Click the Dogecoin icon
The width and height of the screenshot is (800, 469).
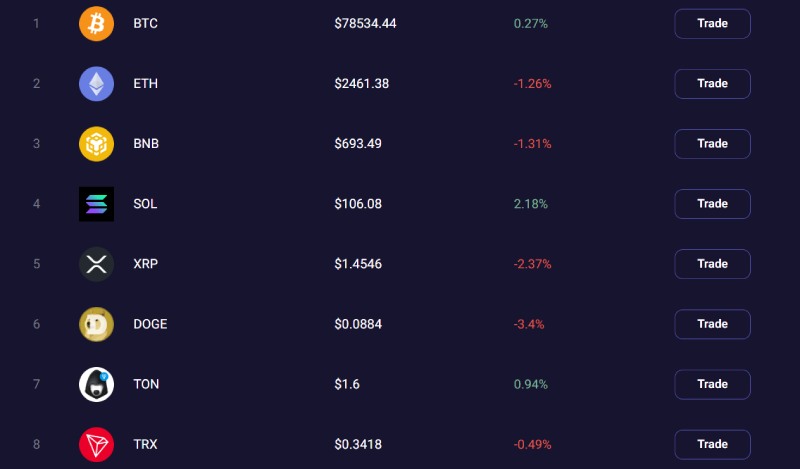(x=96, y=325)
